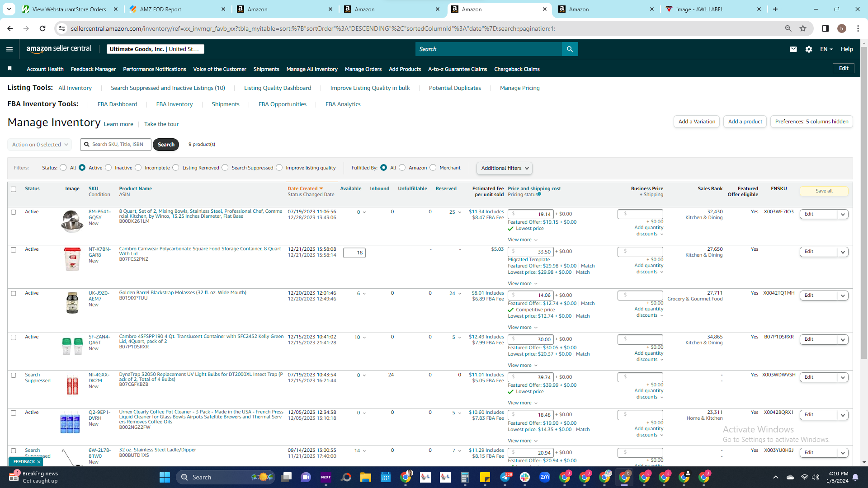This screenshot has height=488, width=868.
Task: Click the black Search button beside SKU field
Action: click(166, 145)
